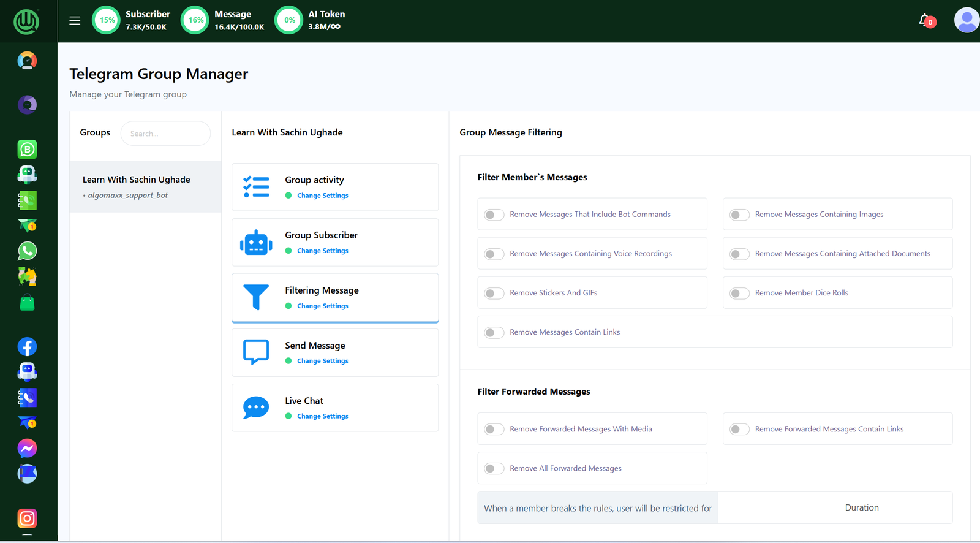
Task: Open the blue robot bot icon
Action: coord(27,372)
